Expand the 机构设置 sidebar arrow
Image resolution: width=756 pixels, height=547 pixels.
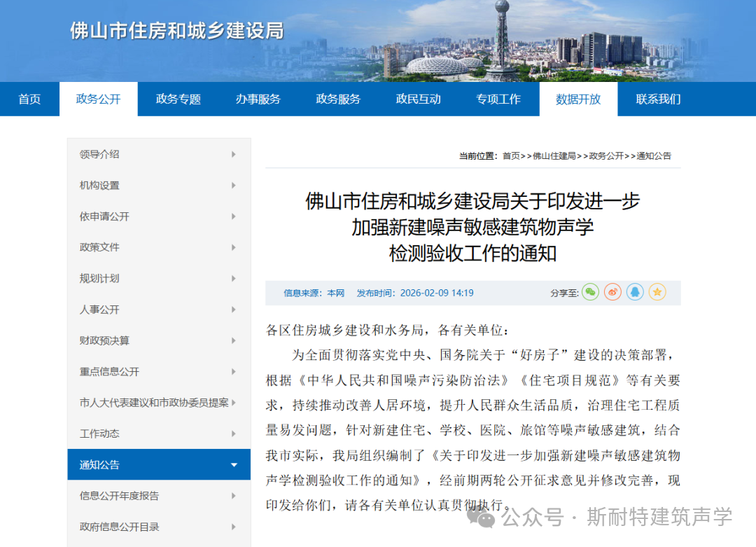[234, 186]
